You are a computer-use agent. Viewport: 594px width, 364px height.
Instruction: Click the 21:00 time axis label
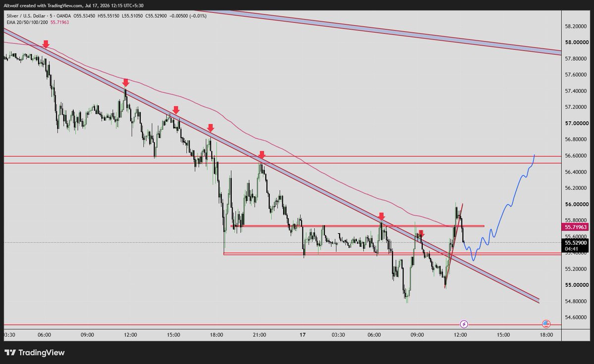tap(259, 335)
